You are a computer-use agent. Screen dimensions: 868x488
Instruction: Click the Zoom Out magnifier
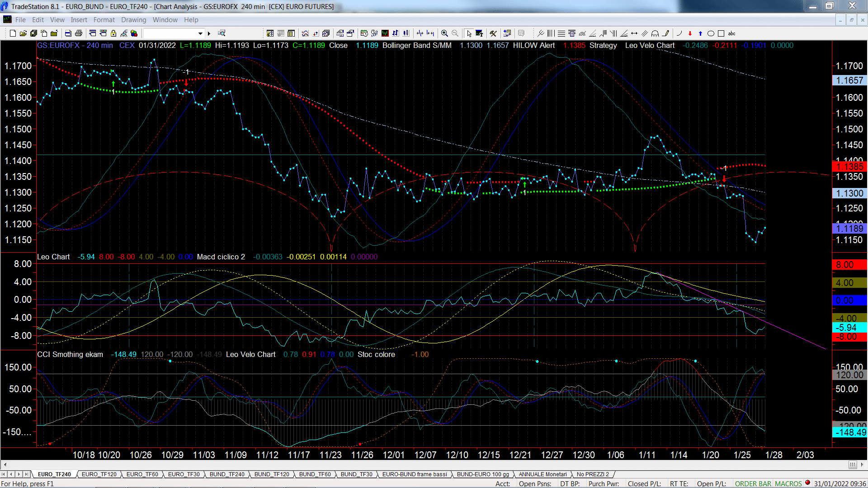(455, 33)
